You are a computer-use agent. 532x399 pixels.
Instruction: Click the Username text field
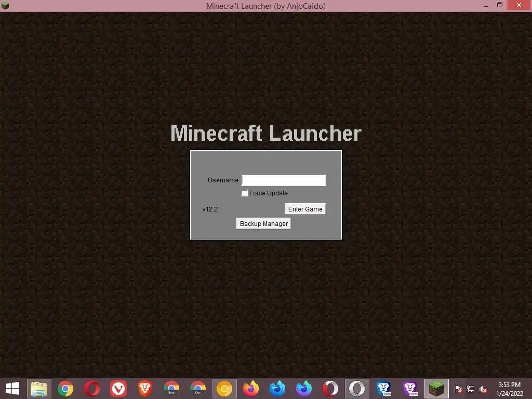coord(284,180)
